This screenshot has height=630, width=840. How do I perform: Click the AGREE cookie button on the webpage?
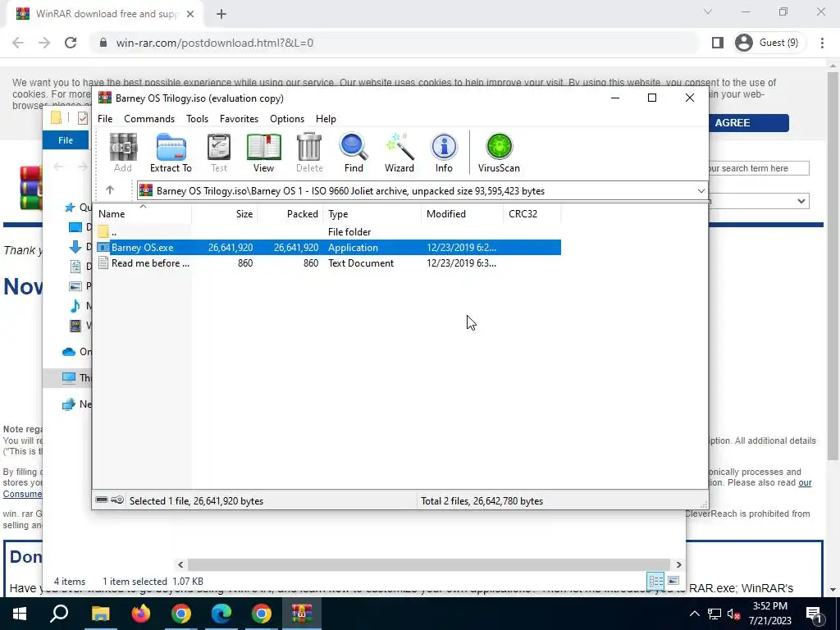point(748,123)
